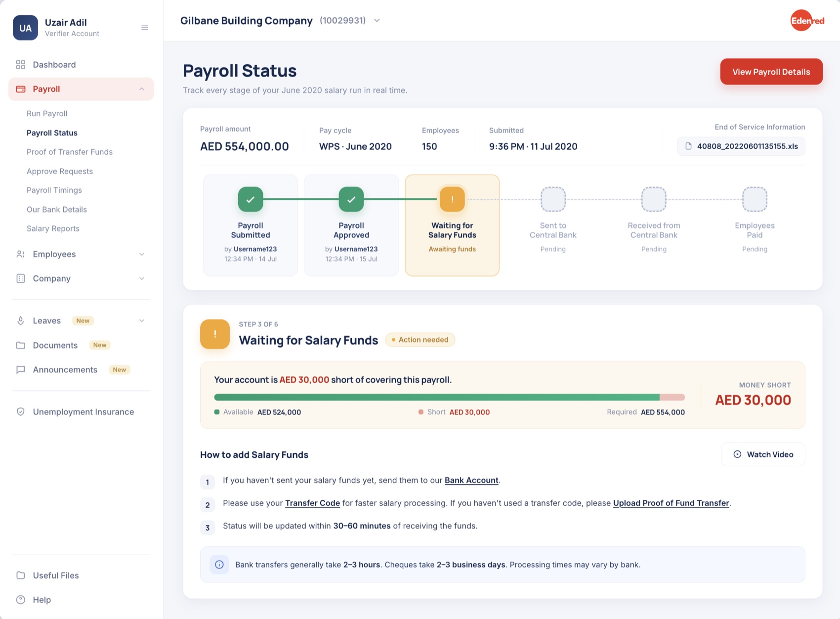Click the Gilbane Building Company name
This screenshot has width=840, height=619.
pos(246,21)
